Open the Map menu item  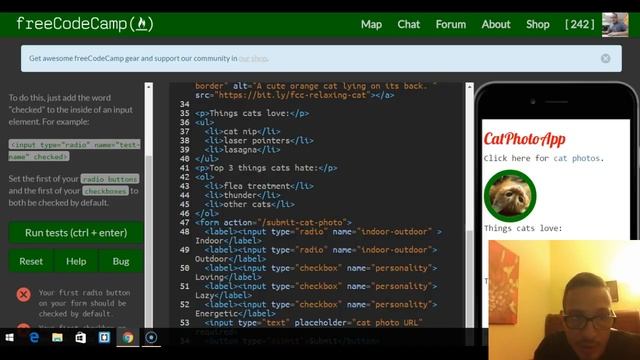point(371,24)
